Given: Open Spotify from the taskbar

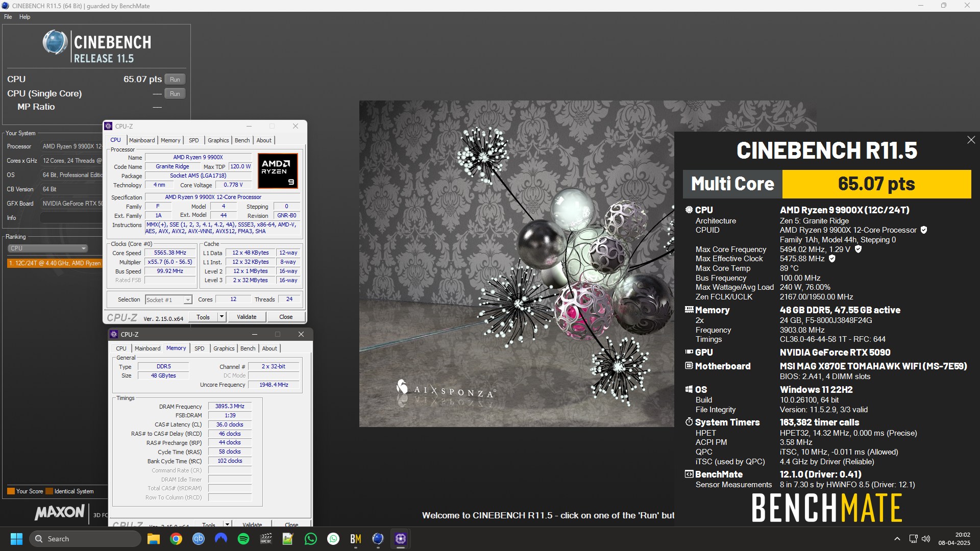Looking at the screenshot, I should [x=243, y=539].
